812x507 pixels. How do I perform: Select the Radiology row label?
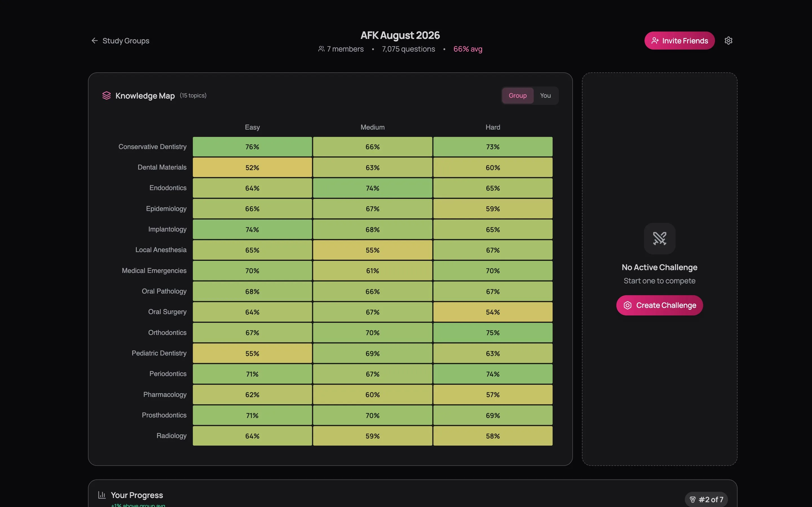click(x=171, y=435)
